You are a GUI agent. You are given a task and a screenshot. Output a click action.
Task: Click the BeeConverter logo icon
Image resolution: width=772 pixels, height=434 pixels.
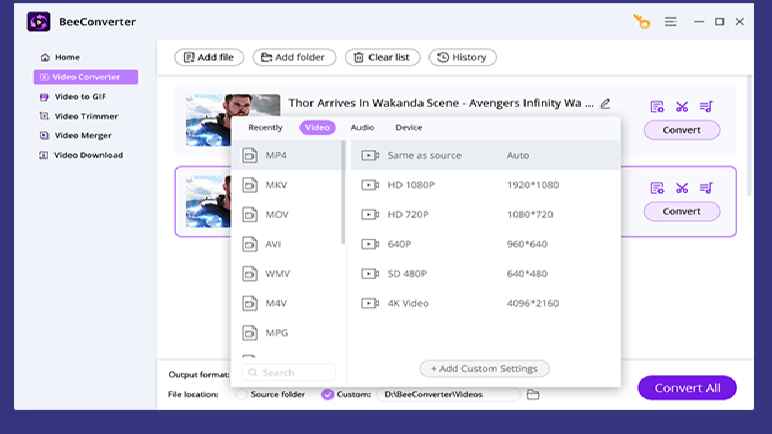pos(39,22)
